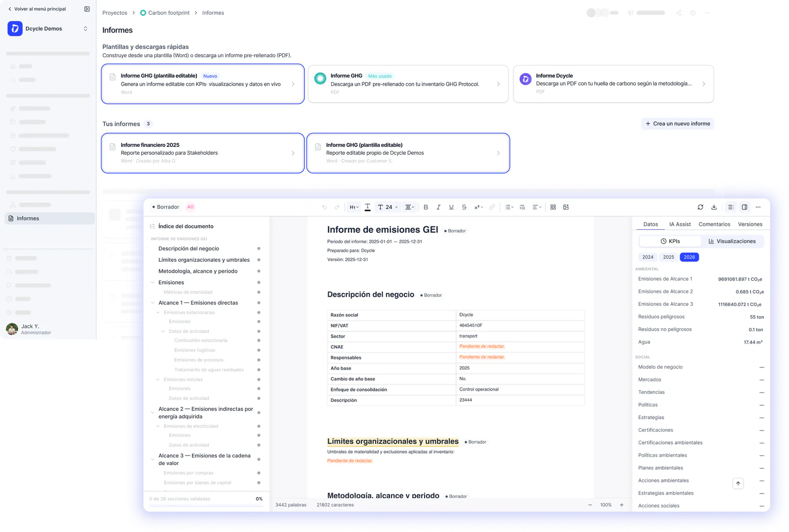The image size is (789, 532).
Task: Click the indent list icon
Action: coord(522,207)
